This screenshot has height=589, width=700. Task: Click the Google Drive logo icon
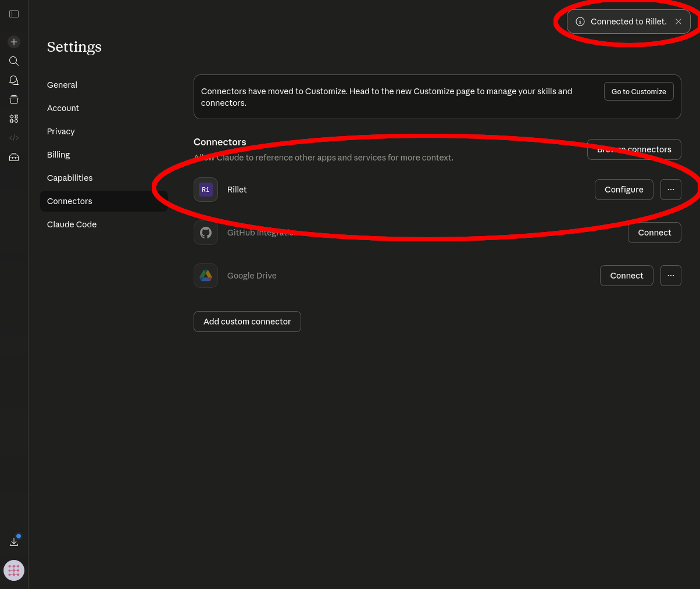point(206,276)
